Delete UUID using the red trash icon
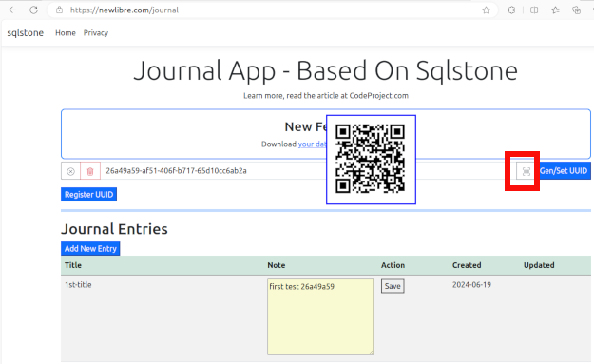 tap(90, 171)
